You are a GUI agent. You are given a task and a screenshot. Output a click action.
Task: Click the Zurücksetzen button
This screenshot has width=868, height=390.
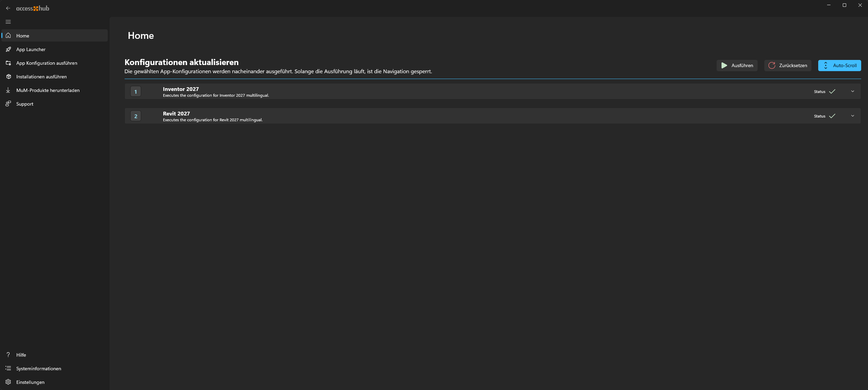pyautogui.click(x=788, y=65)
